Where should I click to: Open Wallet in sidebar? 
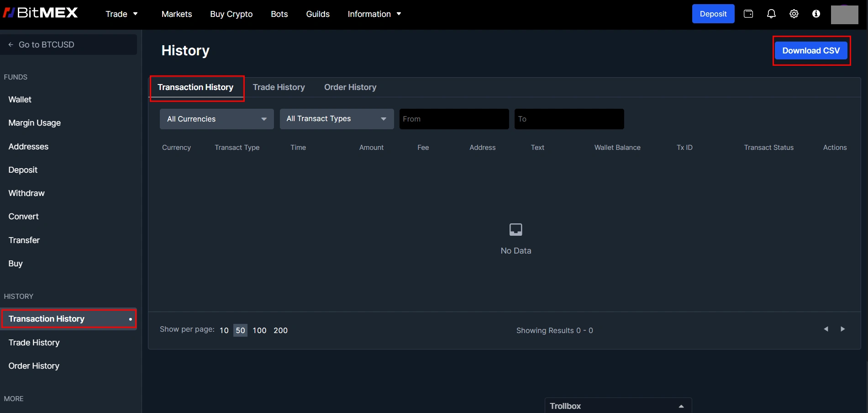[20, 100]
